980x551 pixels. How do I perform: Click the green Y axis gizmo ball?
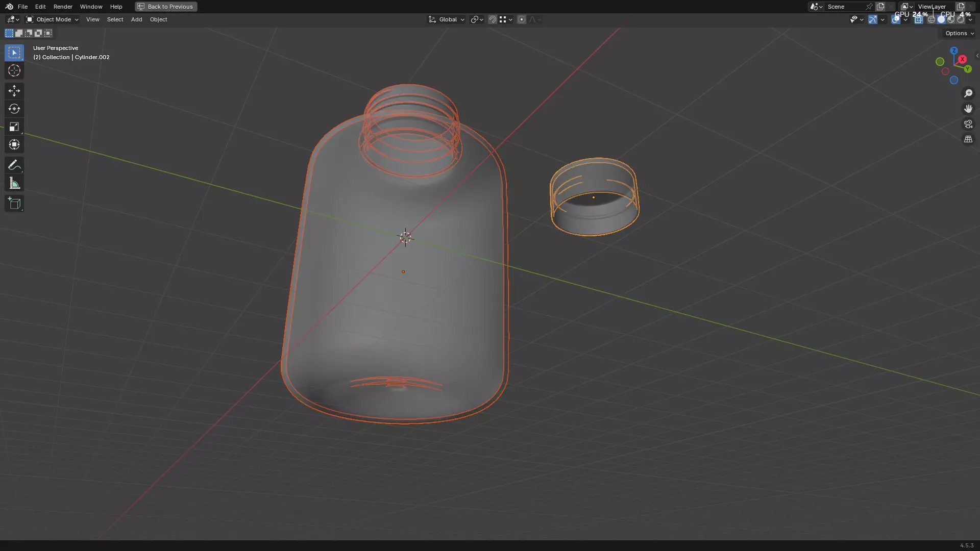pyautogui.click(x=968, y=69)
